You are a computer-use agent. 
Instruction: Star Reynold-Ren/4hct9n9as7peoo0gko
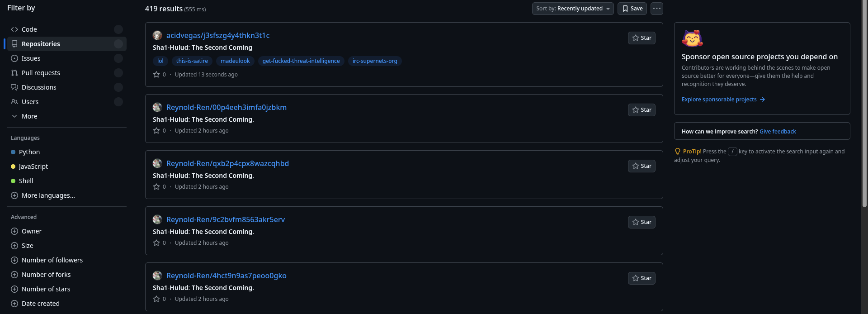click(x=642, y=278)
